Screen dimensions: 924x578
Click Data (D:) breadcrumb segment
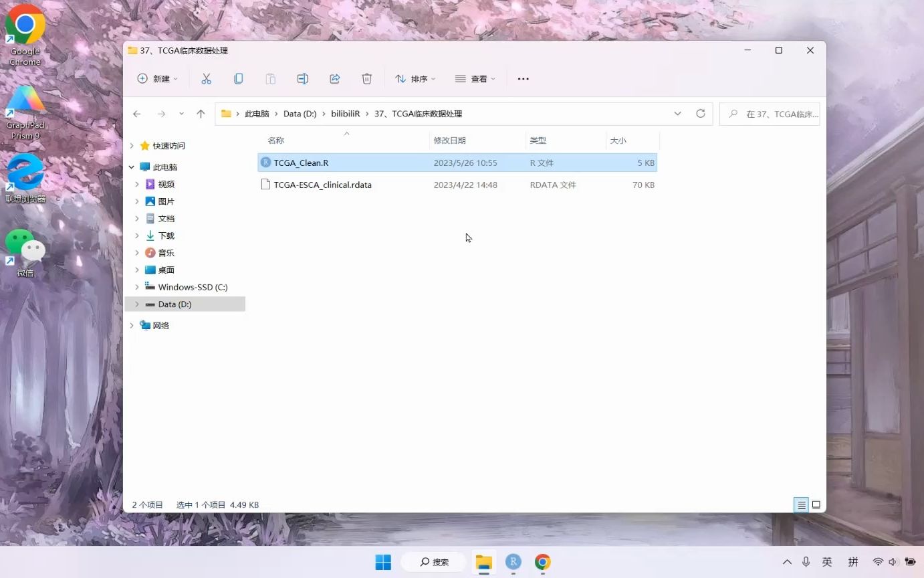point(300,114)
